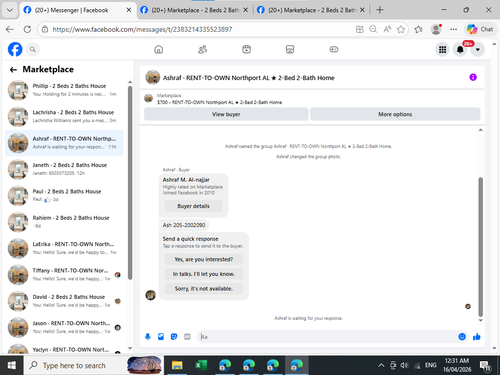Open Copilot Chat button

tap(480, 29)
